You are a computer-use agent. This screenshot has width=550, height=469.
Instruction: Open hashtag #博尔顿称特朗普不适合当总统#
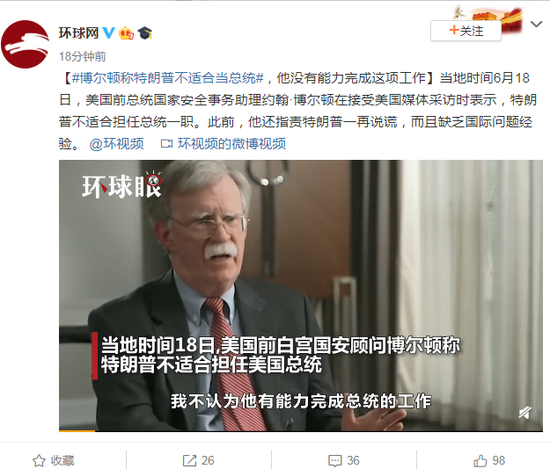point(168,78)
